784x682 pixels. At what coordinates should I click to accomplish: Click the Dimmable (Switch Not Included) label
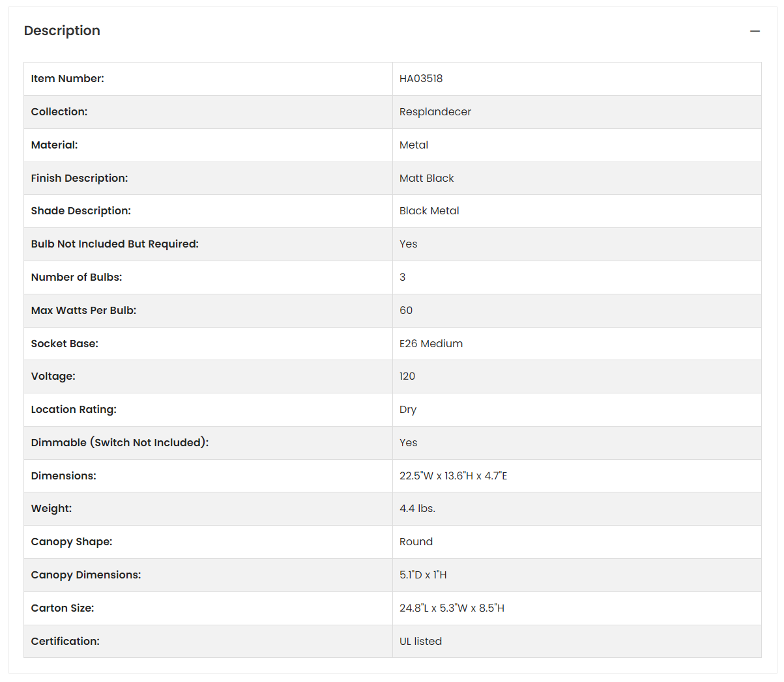tap(120, 443)
